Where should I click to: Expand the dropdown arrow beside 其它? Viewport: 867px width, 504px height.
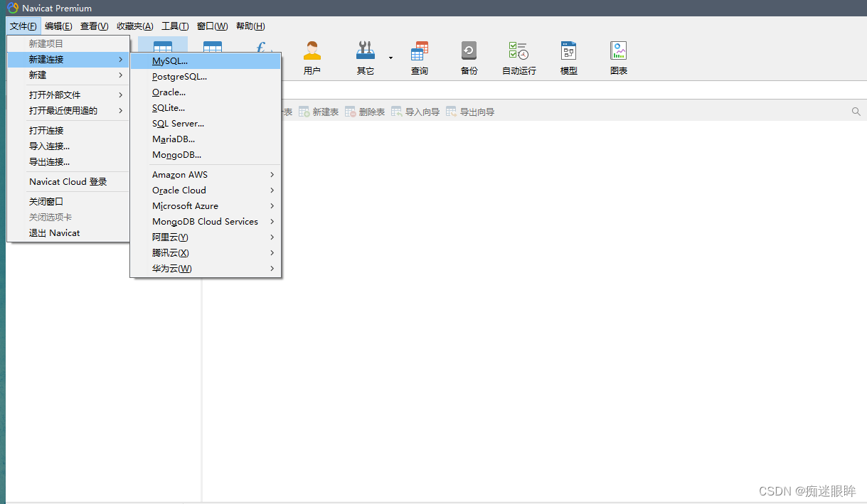click(x=390, y=58)
